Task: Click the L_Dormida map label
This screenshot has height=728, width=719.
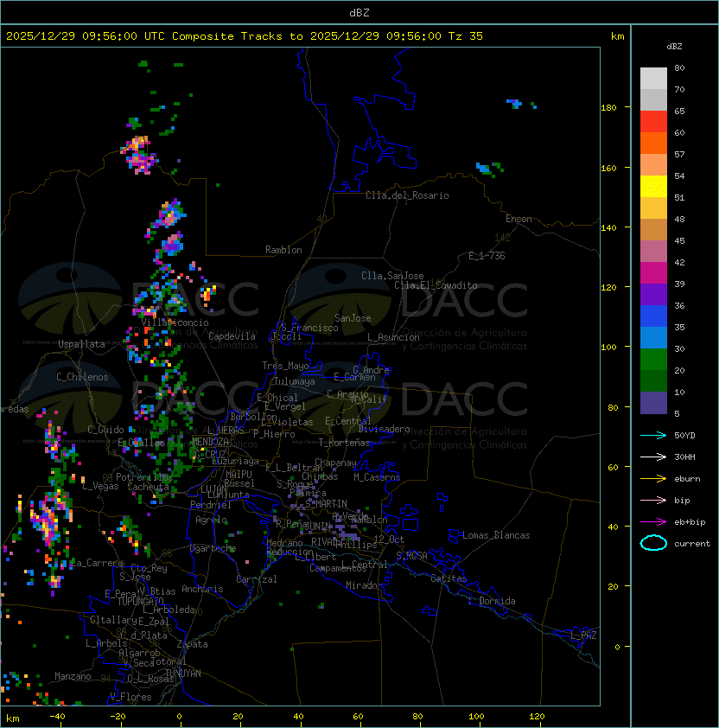Action: [x=492, y=601]
